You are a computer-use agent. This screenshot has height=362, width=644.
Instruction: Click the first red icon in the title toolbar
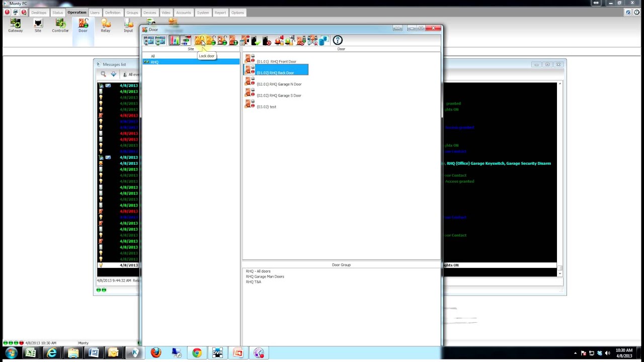(x=7, y=13)
